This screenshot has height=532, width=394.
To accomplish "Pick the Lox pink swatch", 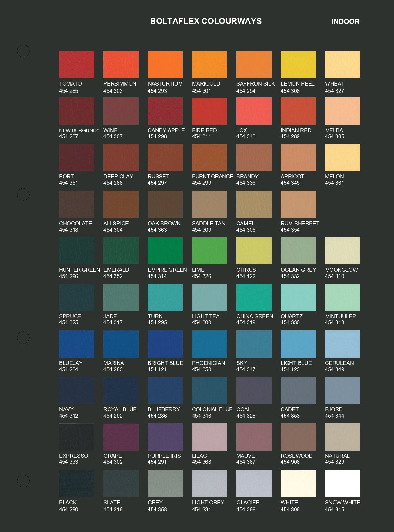I will point(254,111).
